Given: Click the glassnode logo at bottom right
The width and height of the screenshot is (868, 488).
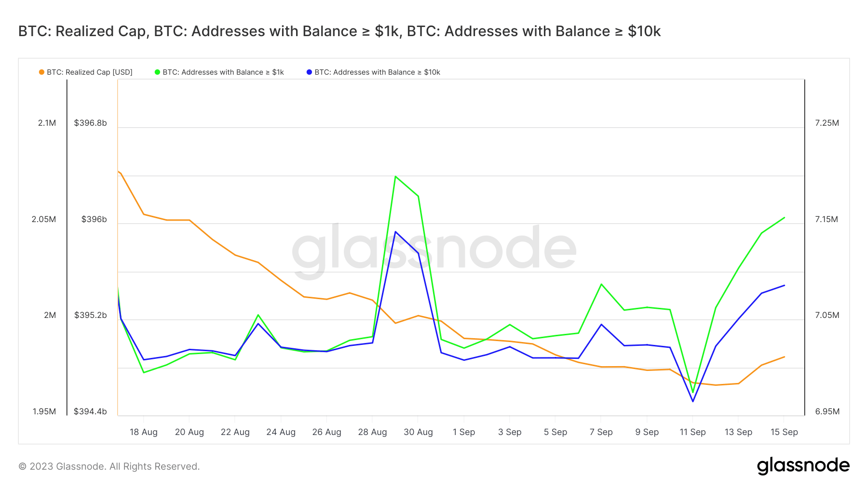Looking at the screenshot, I should click(803, 466).
